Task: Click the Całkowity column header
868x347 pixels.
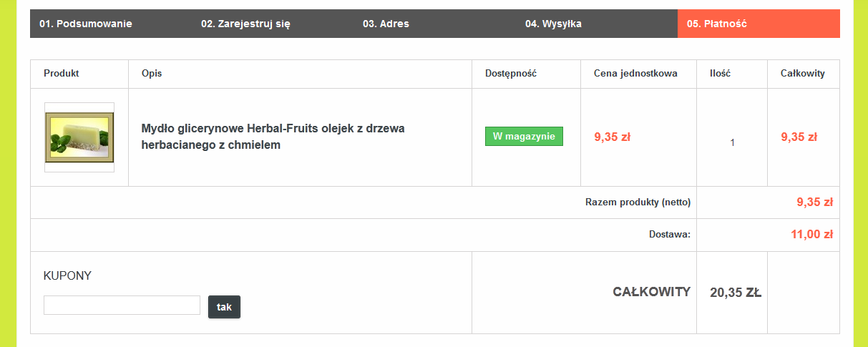Action: (x=802, y=74)
